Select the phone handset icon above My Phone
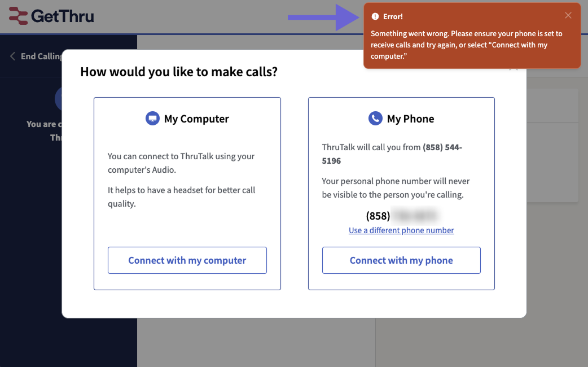This screenshot has width=588, height=367. coord(374,118)
